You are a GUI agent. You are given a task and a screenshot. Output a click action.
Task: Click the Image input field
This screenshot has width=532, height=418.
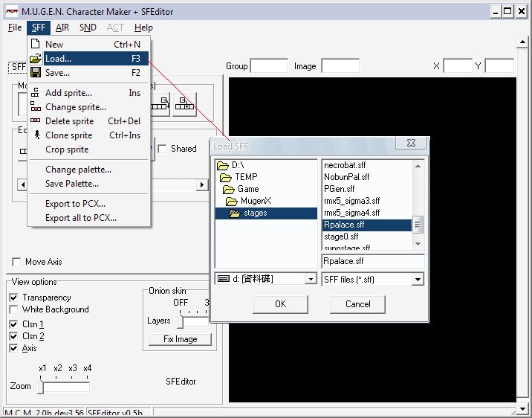tap(340, 66)
